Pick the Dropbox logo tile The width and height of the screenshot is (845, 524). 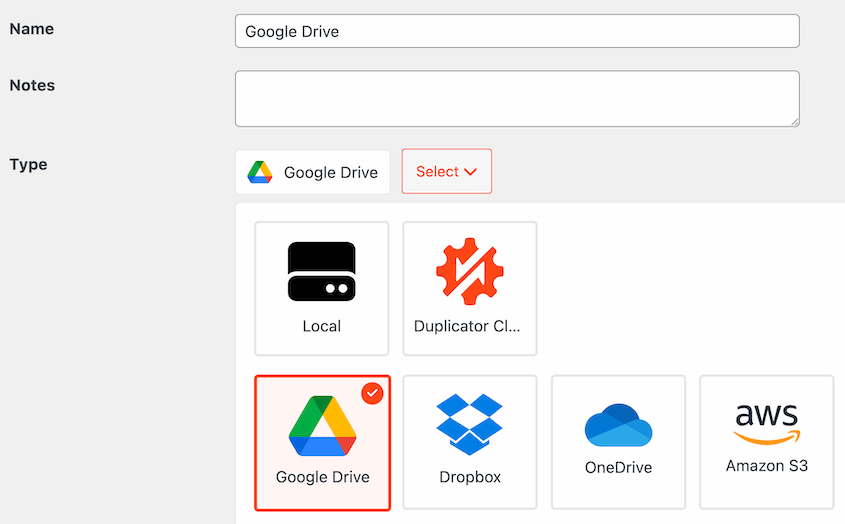pyautogui.click(x=470, y=442)
